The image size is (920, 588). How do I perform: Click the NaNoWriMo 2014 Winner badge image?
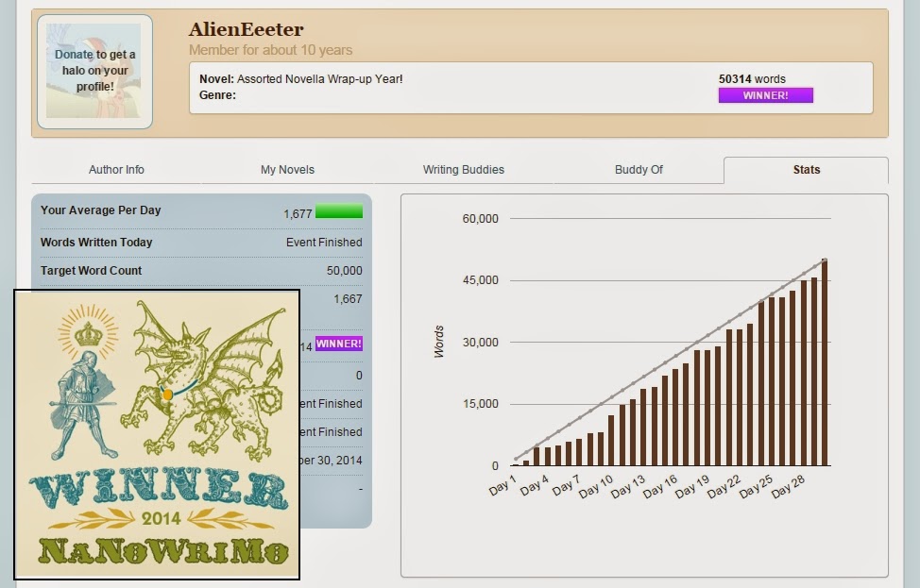coord(157,434)
